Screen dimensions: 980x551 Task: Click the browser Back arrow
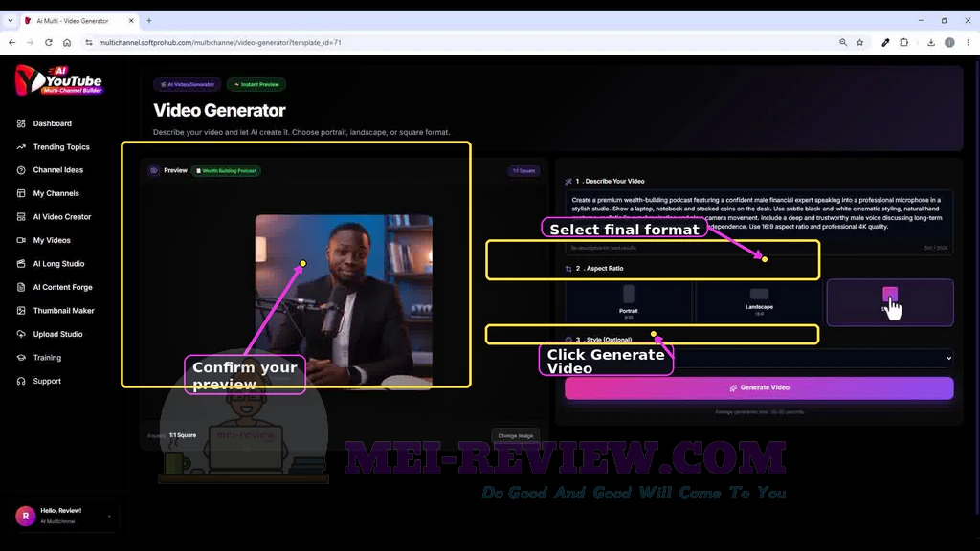11,42
